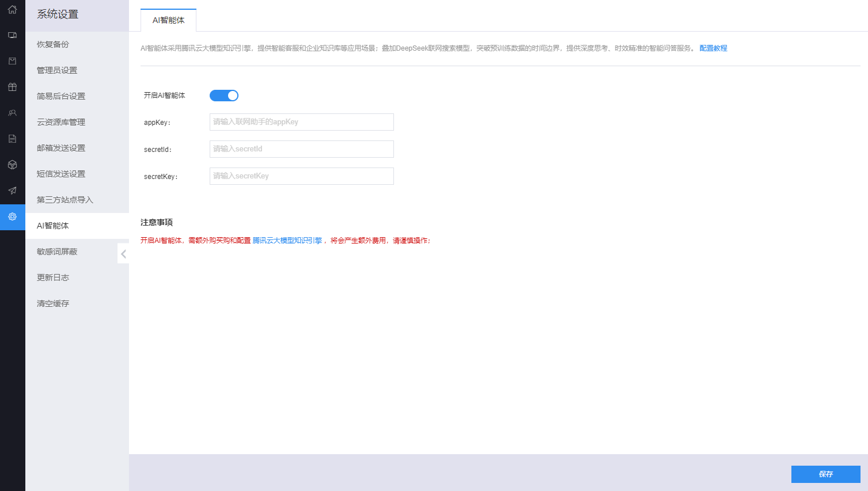Click the gear system settings icon
This screenshot has height=491, width=868.
pos(12,217)
